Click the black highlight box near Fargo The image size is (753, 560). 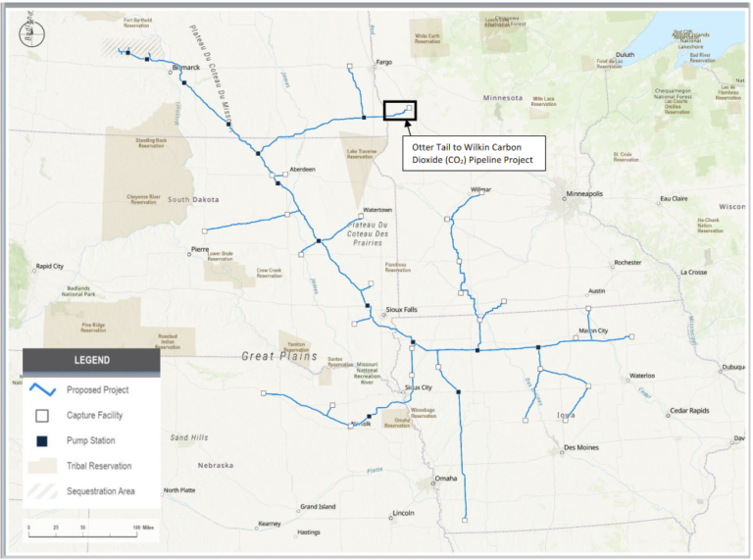[x=400, y=112]
